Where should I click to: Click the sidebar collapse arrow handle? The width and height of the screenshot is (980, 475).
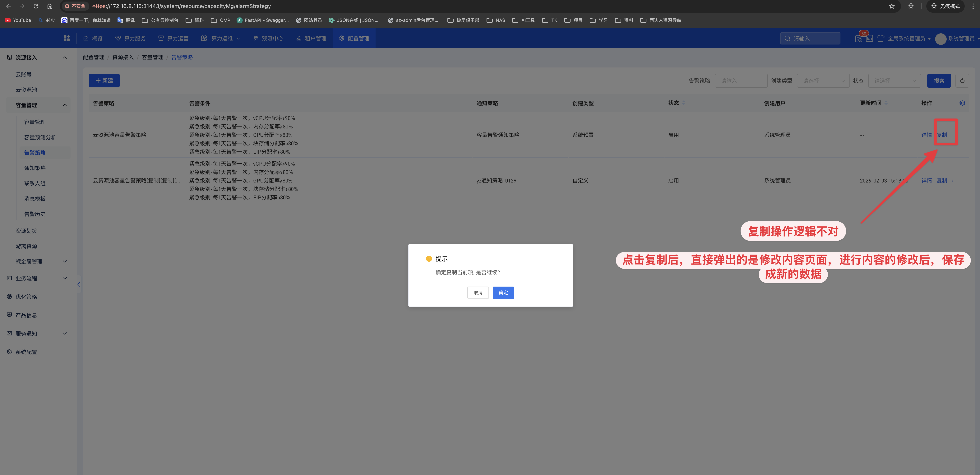pos(79,284)
